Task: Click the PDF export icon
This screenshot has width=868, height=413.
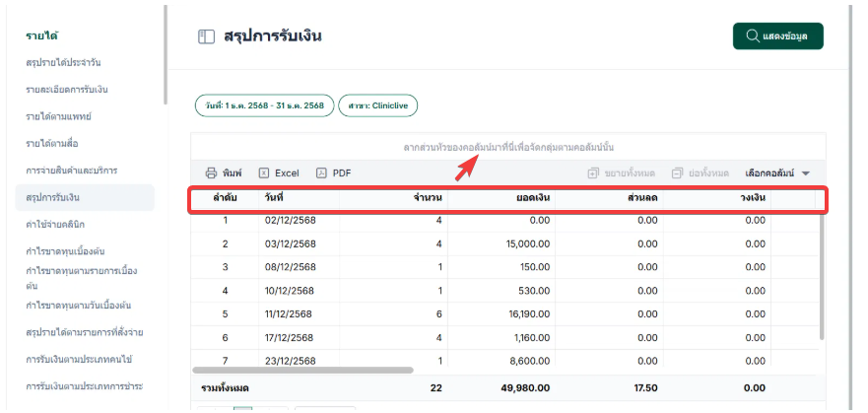Action: (321, 172)
